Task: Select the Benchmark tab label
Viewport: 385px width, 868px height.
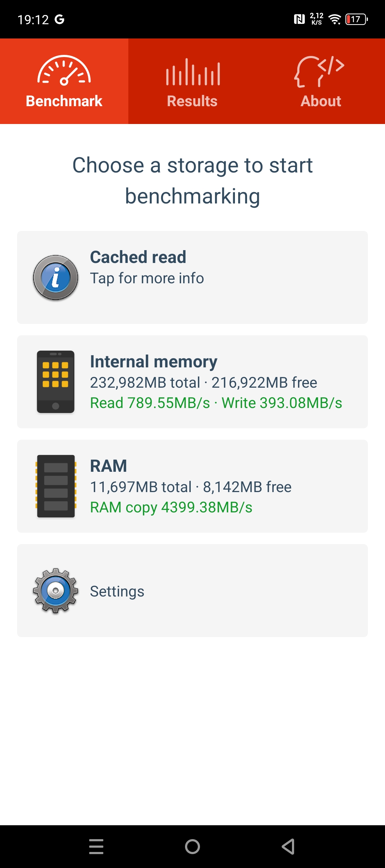Action: (64, 101)
